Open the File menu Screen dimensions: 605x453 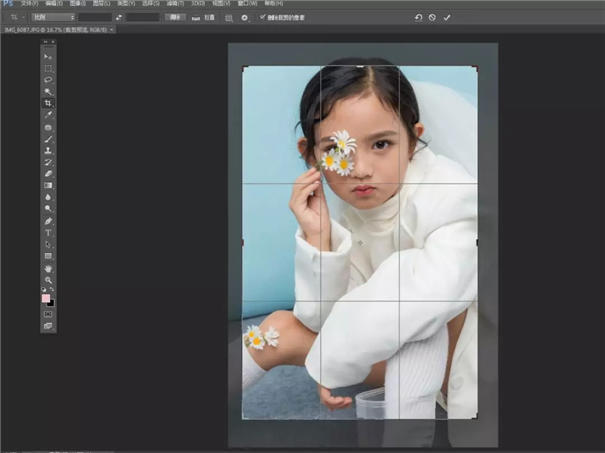tap(30, 4)
